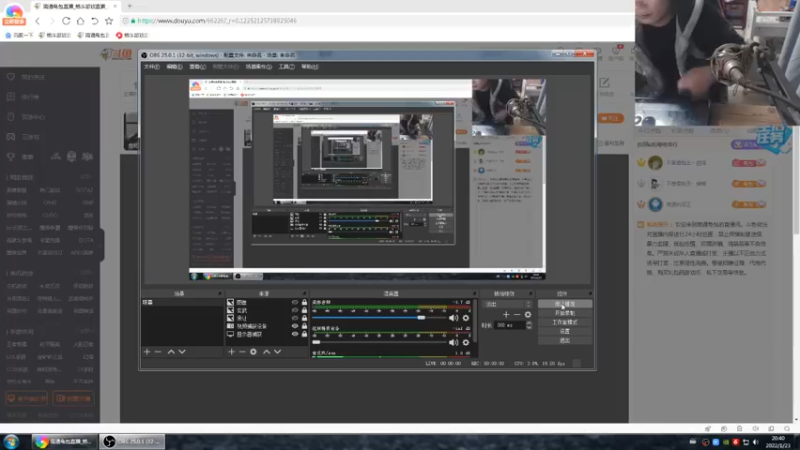Click the trophy icon in Douyu sidebar
This screenshot has width=800, height=450.
point(11,157)
